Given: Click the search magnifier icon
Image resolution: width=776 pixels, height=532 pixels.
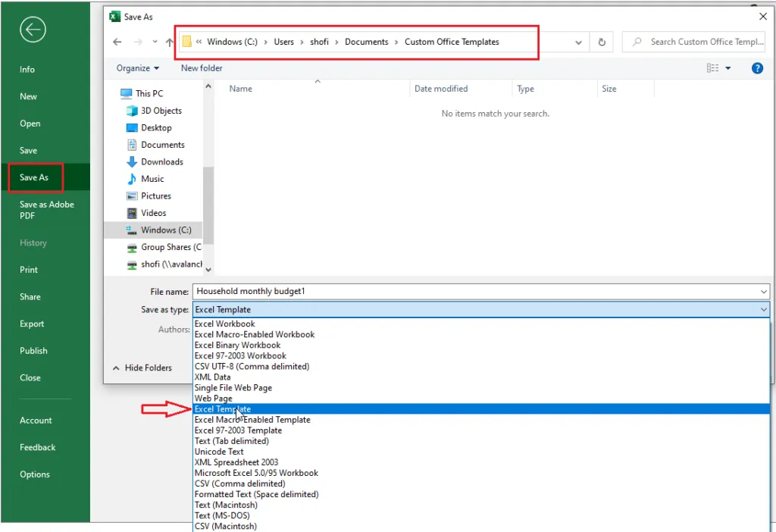Looking at the screenshot, I should (637, 42).
